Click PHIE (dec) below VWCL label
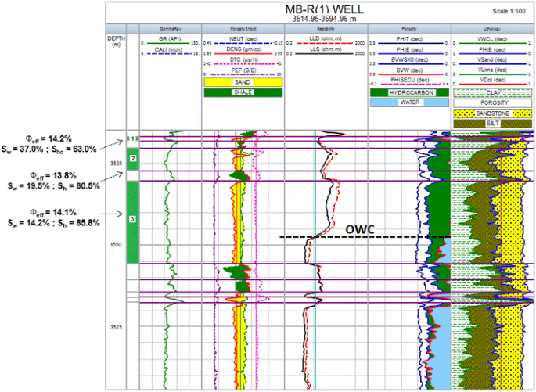The height and width of the screenshot is (392, 536). tap(493, 50)
